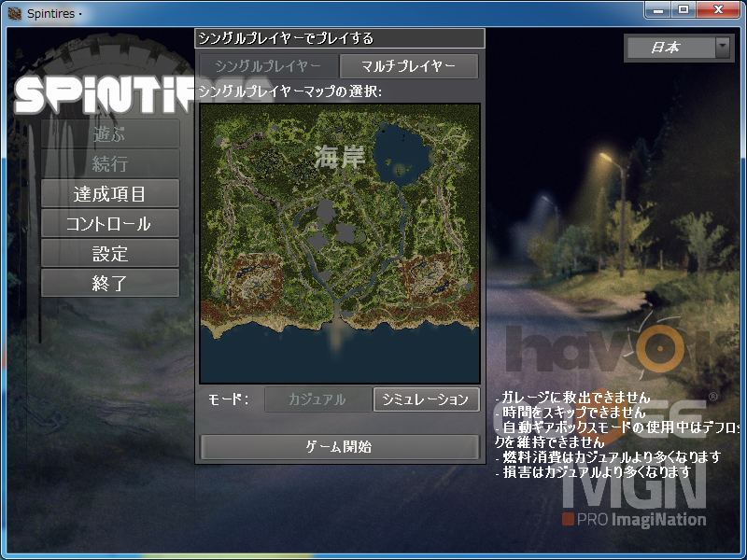
Task: Click the シングルプレイヤーでプレイする header text
Action: point(286,38)
